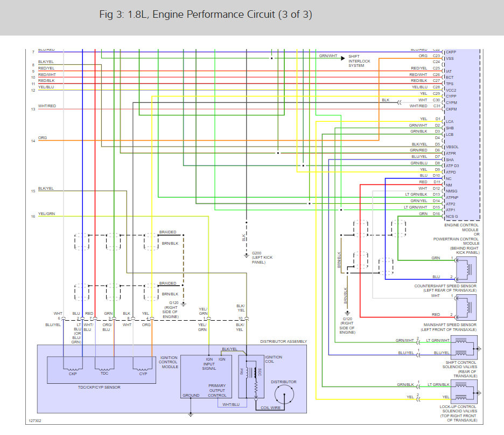Click the 'MAINSHAFT SPEED SENSOR' label
The height and width of the screenshot is (435, 504).
point(450,324)
